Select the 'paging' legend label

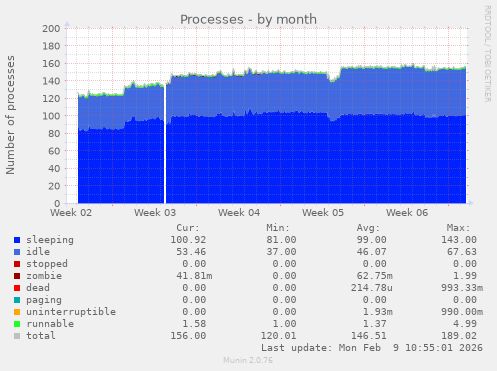point(44,300)
